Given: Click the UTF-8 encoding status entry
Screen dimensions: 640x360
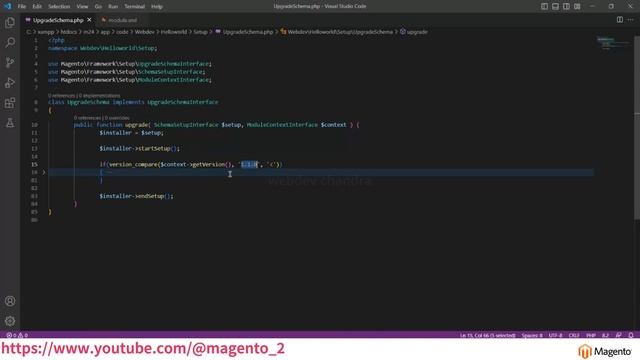Looking at the screenshot, I should [x=555, y=335].
